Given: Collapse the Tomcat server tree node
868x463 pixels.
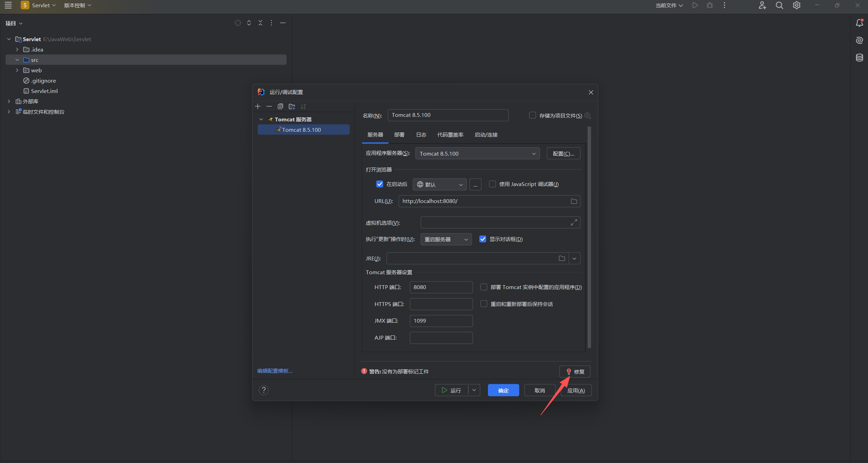Looking at the screenshot, I should pos(261,119).
